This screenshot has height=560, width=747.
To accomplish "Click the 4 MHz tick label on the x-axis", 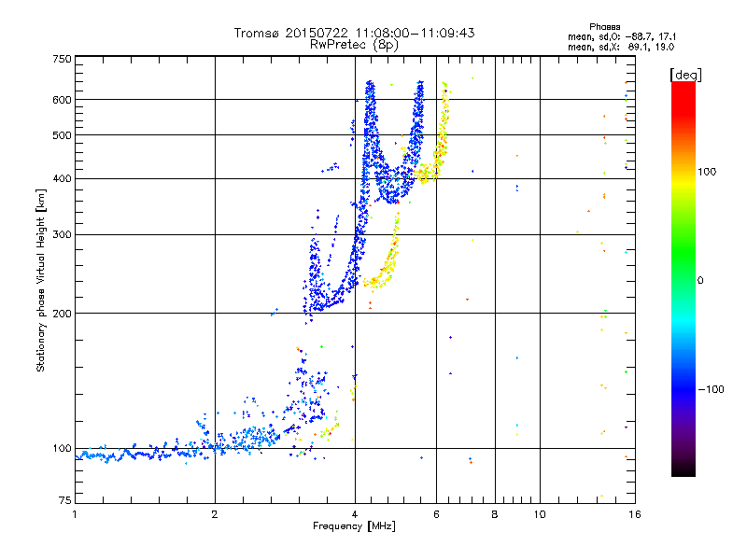I will (355, 514).
